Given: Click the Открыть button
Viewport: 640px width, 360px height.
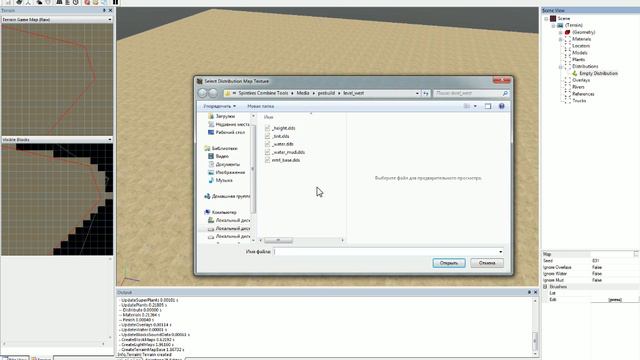Looking at the screenshot, I should [449, 263].
